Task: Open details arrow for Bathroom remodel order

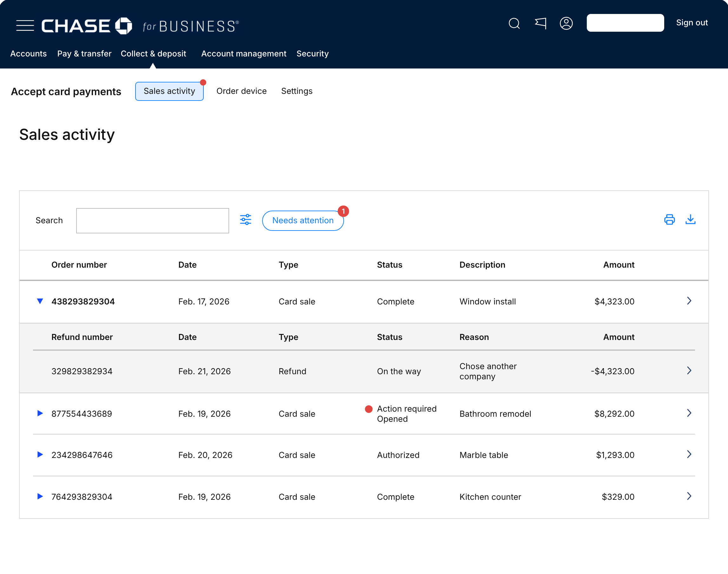Action: coord(689,413)
